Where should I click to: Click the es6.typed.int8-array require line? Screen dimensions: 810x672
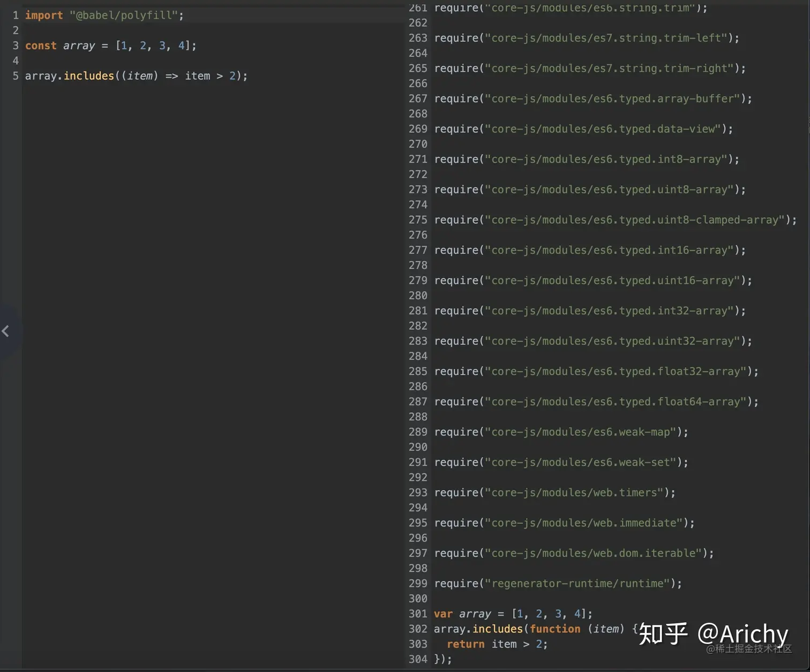587,160
